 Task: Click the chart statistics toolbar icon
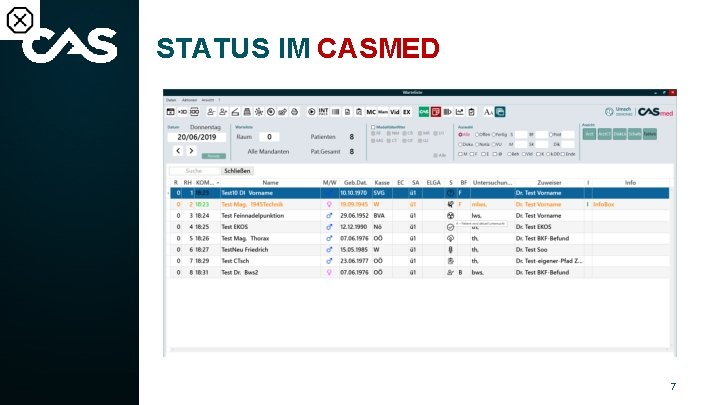point(460,112)
